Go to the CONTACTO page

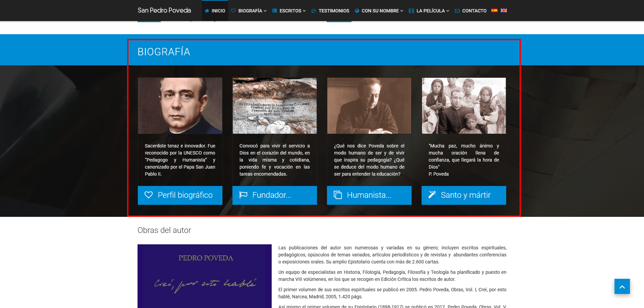click(471, 11)
